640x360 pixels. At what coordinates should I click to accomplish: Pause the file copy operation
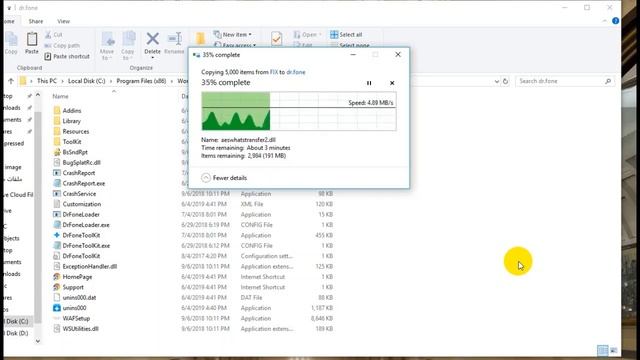coord(369,83)
